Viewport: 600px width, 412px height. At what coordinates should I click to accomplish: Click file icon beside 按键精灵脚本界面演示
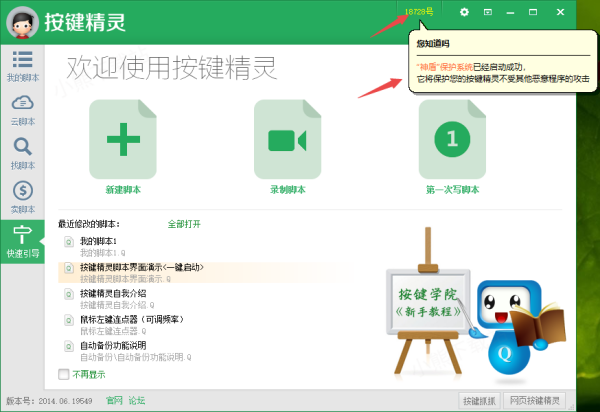(x=69, y=268)
